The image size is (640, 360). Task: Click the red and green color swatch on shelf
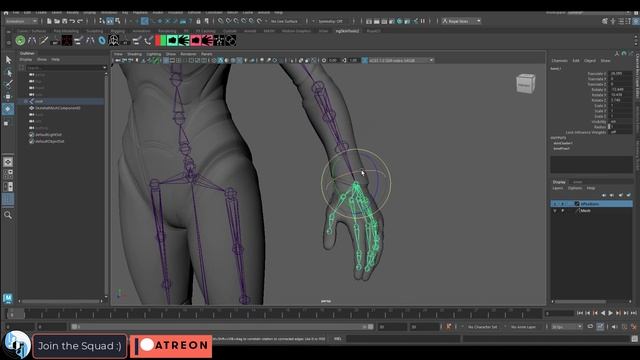point(160,40)
